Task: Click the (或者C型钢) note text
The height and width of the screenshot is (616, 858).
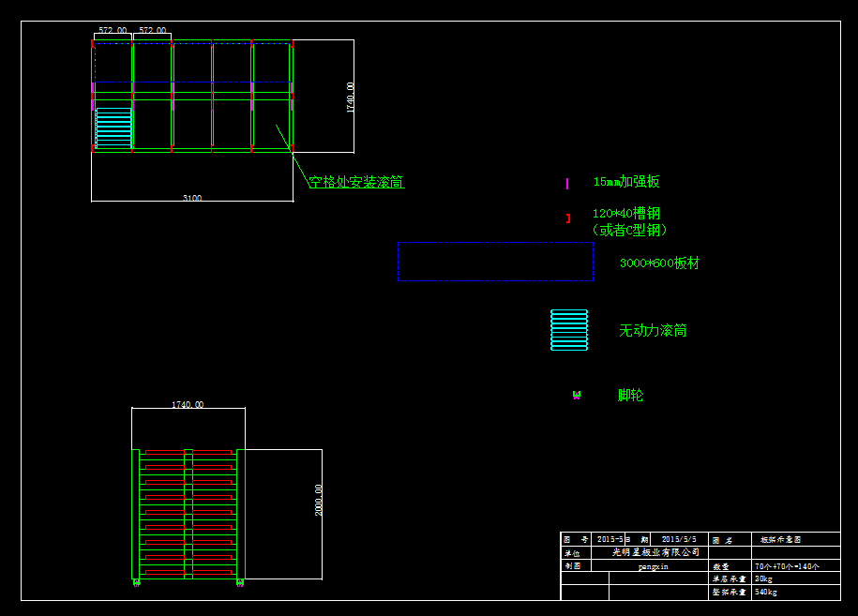Action: [630, 231]
